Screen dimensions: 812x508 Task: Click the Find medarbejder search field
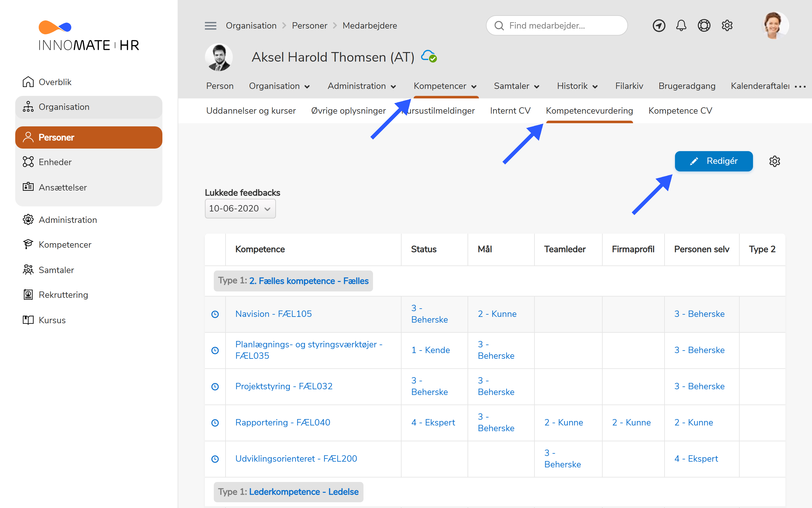pos(557,25)
